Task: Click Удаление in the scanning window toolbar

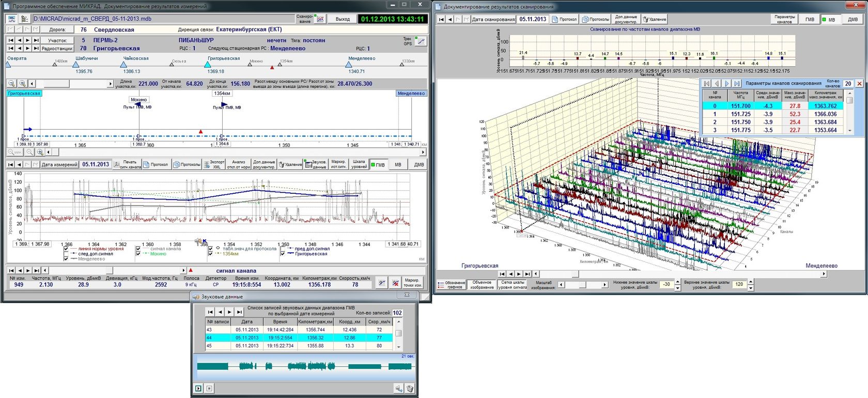Action: pos(654,19)
